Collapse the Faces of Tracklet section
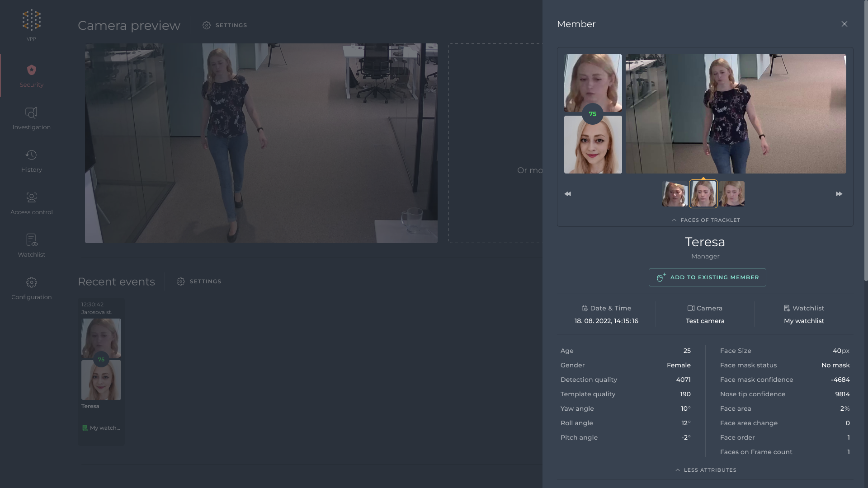The image size is (868, 488). point(706,220)
